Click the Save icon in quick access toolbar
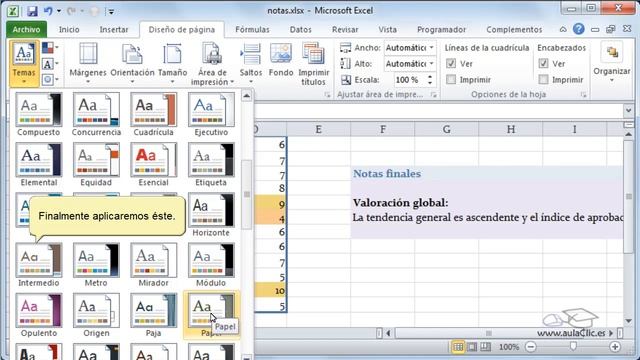 (32, 11)
